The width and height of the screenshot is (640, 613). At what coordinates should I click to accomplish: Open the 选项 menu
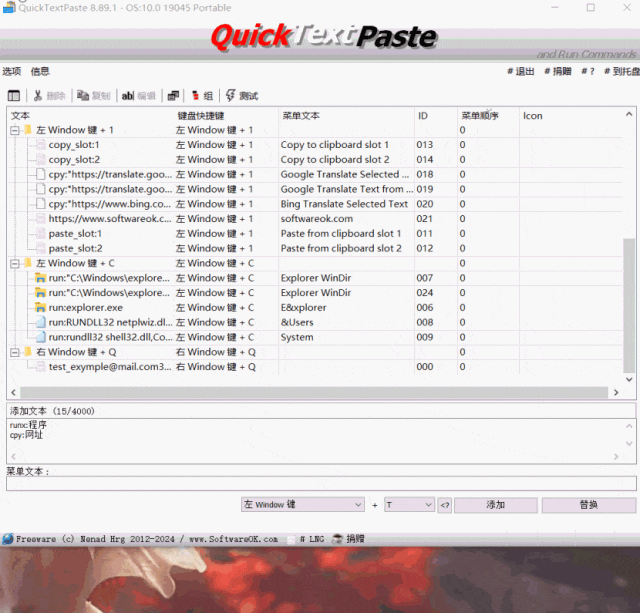coord(11,71)
